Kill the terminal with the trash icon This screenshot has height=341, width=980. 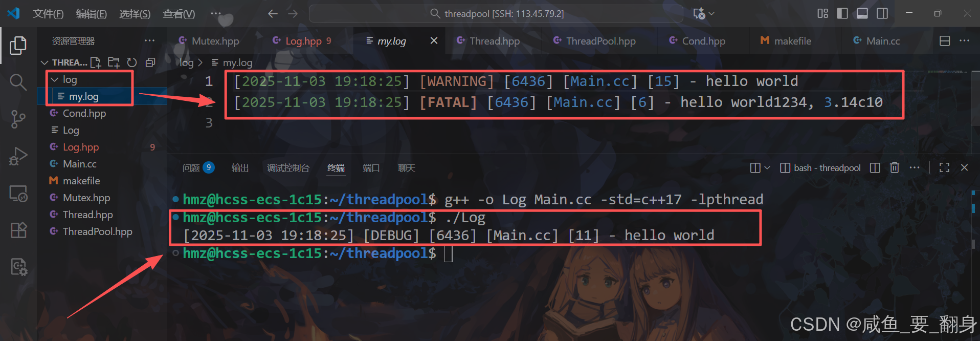tap(895, 168)
